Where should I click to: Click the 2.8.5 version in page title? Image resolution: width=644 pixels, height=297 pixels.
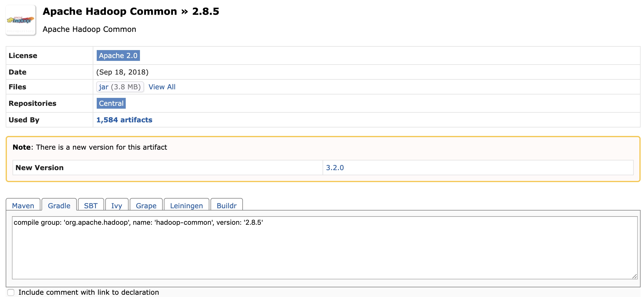point(205,11)
